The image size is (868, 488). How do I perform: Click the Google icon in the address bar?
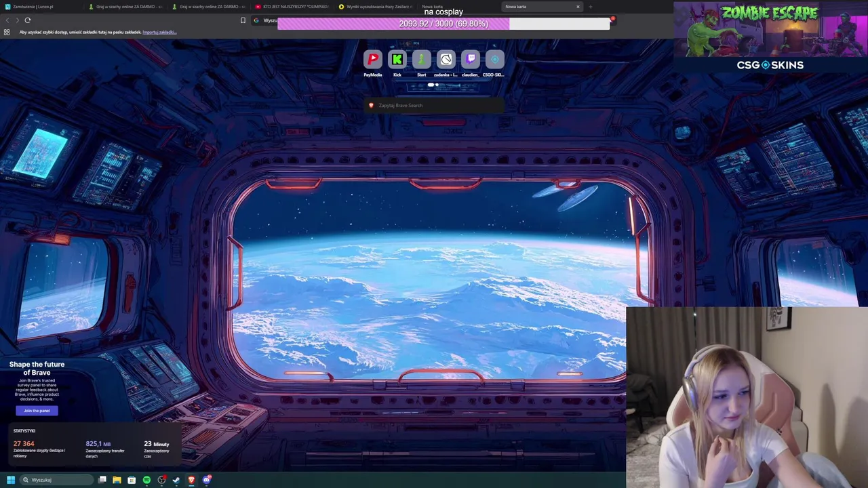pyautogui.click(x=256, y=20)
